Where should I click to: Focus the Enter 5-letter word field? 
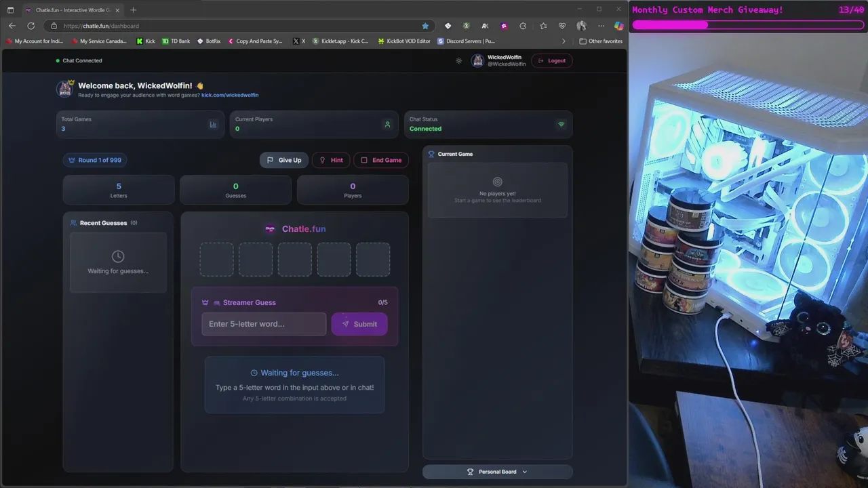tap(264, 324)
